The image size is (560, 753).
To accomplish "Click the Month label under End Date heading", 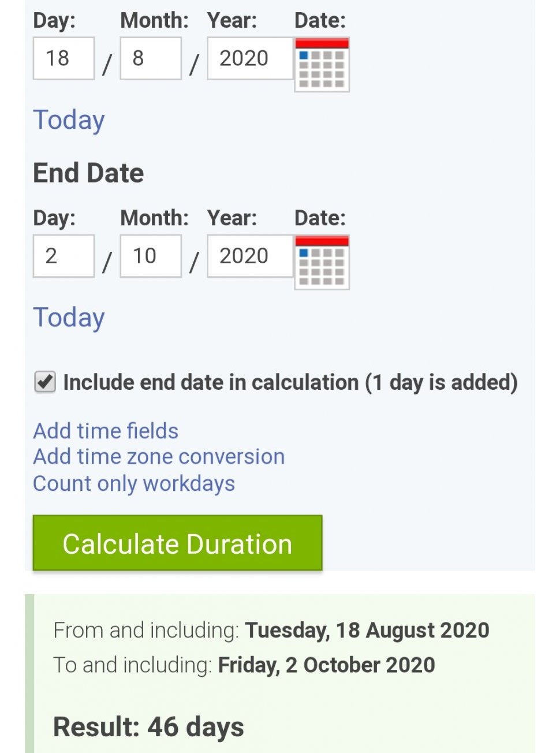I will coord(154,218).
